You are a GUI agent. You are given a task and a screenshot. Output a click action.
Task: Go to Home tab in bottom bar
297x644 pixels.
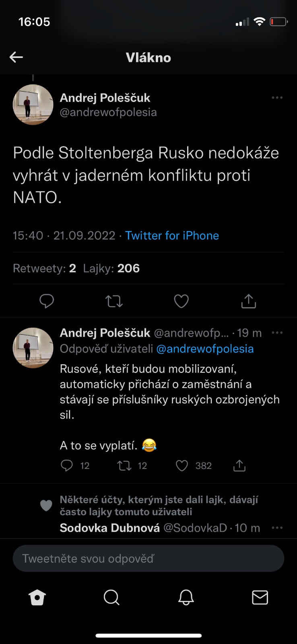coord(37,598)
